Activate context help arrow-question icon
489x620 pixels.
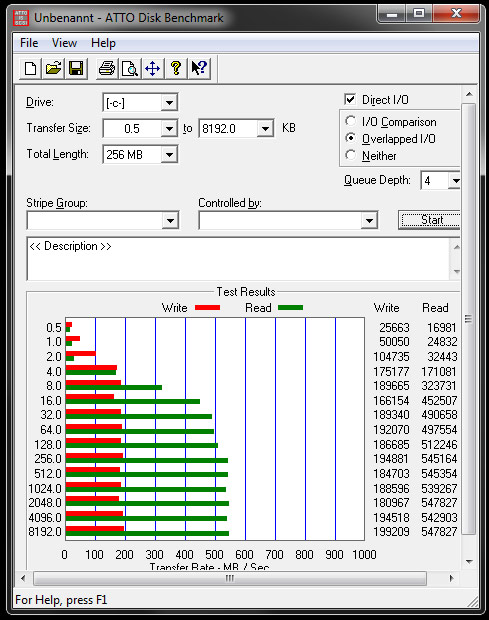199,68
